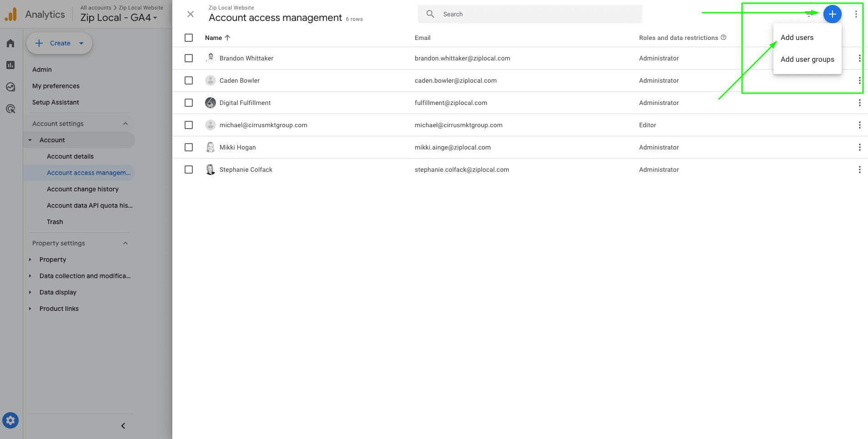
Task: Open the Advertising icon in left rail
Action: [x=10, y=109]
